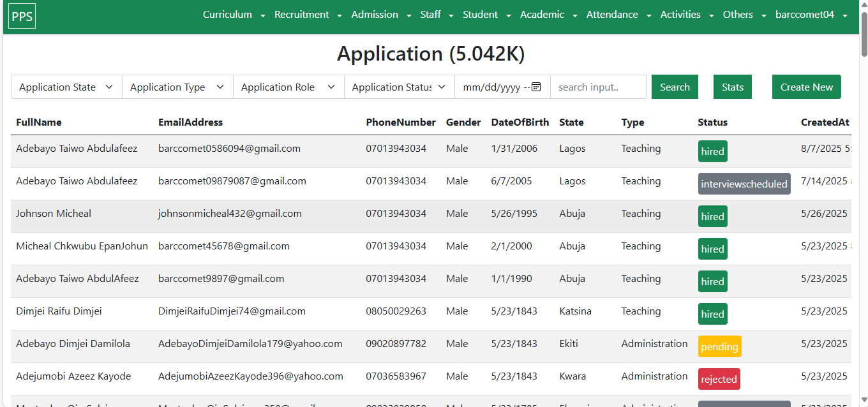
Task: Open the date picker calendar icon
Action: tap(536, 87)
